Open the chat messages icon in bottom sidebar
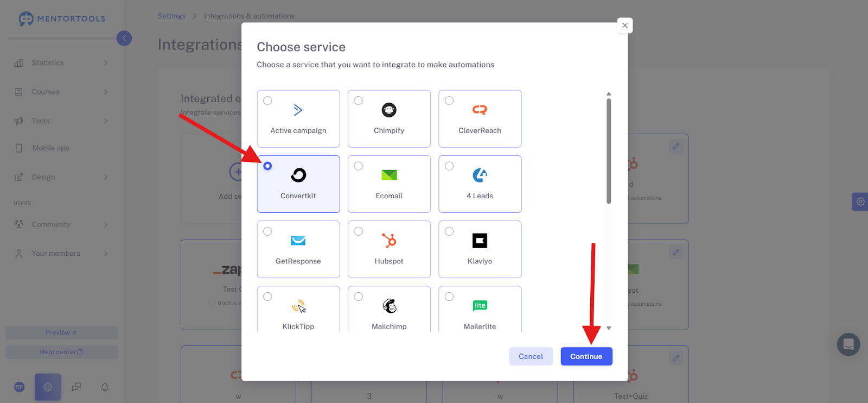Image resolution: width=868 pixels, height=403 pixels. click(x=76, y=387)
